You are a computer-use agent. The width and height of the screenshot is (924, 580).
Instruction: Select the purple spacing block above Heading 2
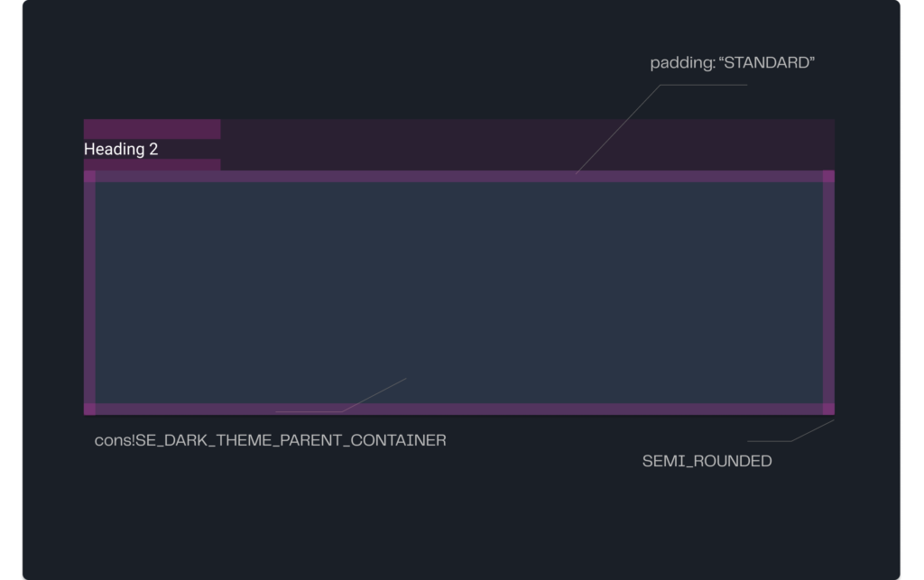tap(152, 129)
